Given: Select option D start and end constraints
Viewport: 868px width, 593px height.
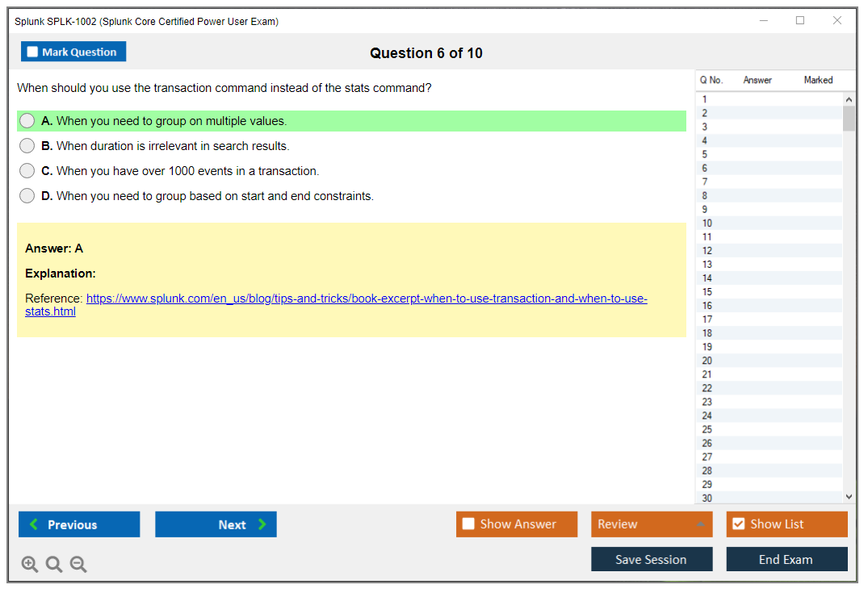Looking at the screenshot, I should coord(27,196).
